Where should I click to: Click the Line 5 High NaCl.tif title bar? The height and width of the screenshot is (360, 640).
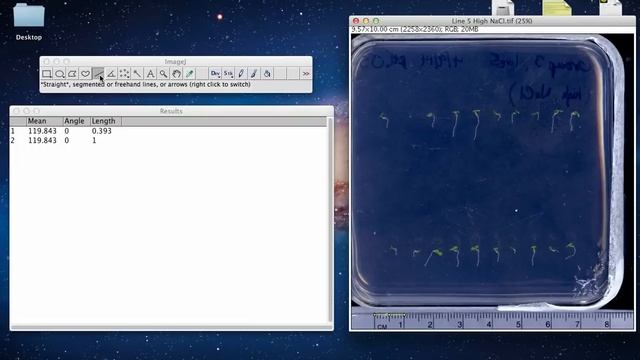(x=492, y=21)
